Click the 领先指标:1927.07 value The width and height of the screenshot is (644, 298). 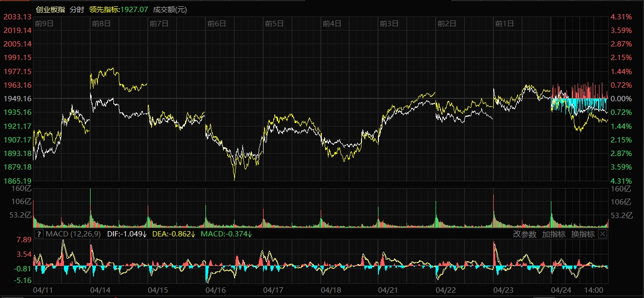119,10
